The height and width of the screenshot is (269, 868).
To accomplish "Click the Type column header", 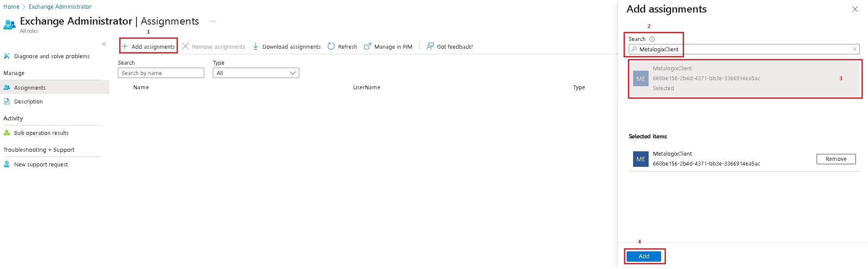I will pyautogui.click(x=579, y=87).
